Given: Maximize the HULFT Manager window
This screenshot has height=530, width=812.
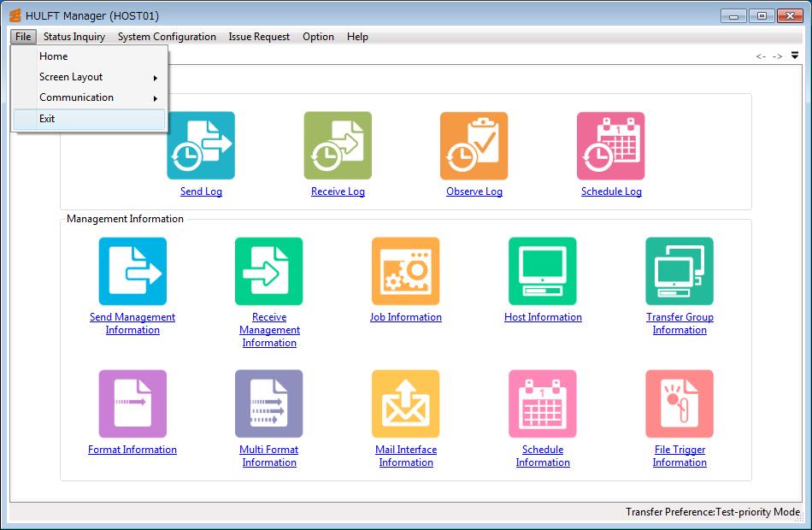Looking at the screenshot, I should coord(762,16).
